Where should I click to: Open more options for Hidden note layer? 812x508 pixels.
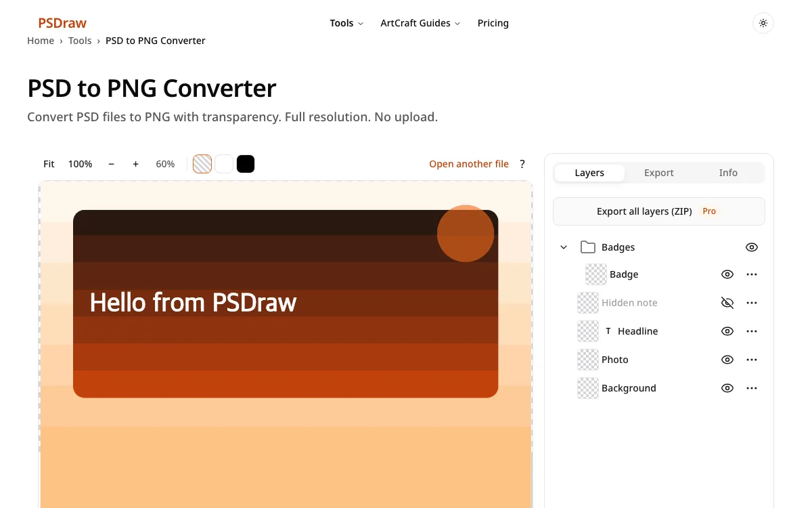[x=752, y=303]
